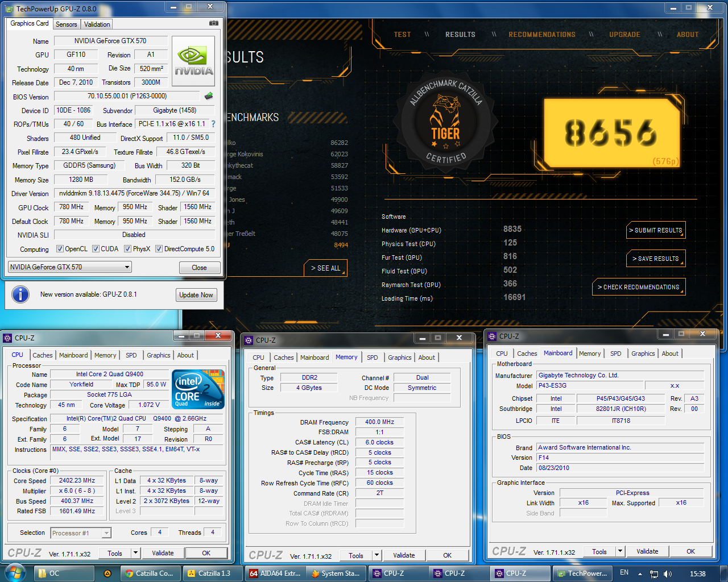Click SUBMIT RESULTS in Catzilla
The image size is (728, 582).
click(656, 230)
